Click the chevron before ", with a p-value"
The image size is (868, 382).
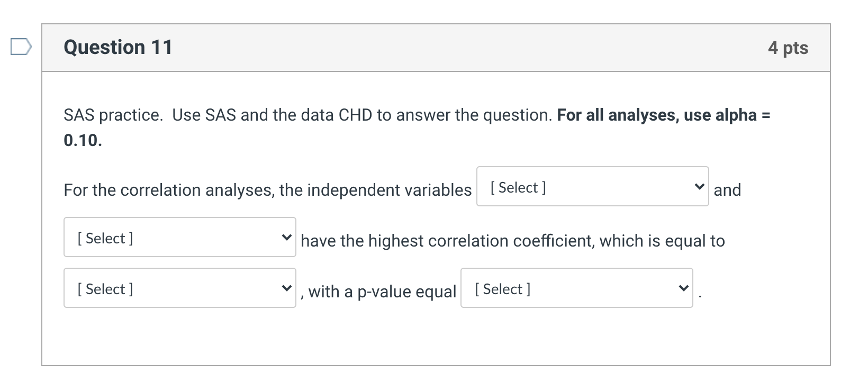pos(286,288)
